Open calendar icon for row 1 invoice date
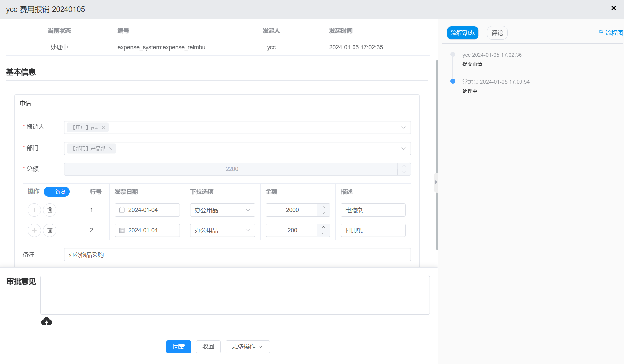The width and height of the screenshot is (624, 364). tap(122, 210)
